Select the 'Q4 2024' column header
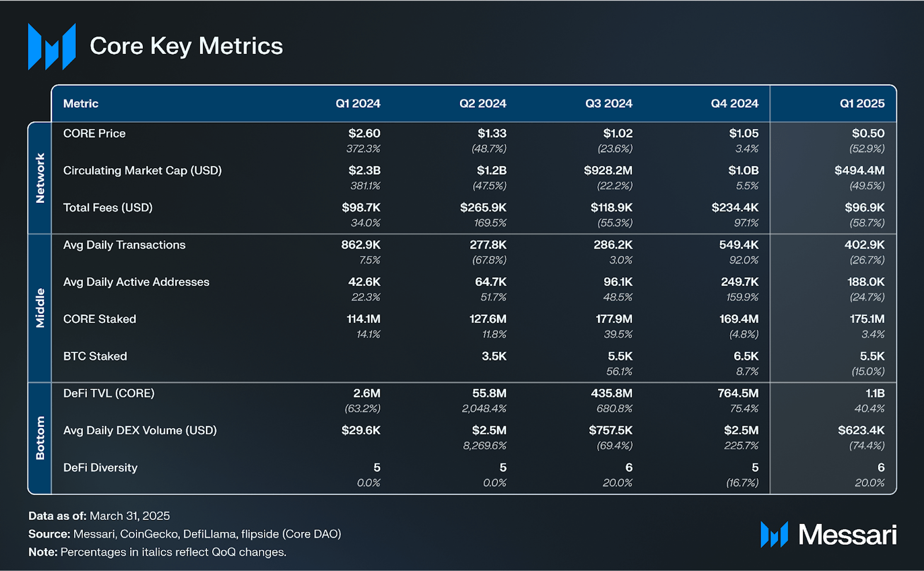Viewport: 924px width, 571px height. pos(735,104)
